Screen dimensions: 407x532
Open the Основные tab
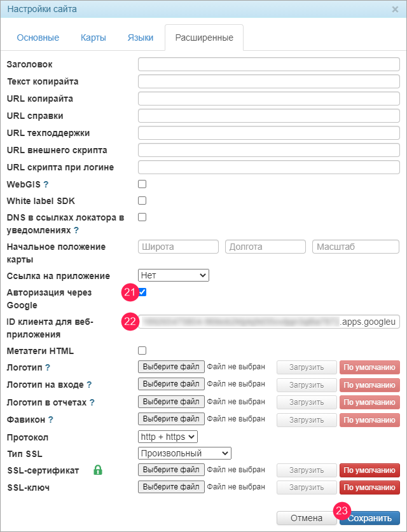point(38,38)
